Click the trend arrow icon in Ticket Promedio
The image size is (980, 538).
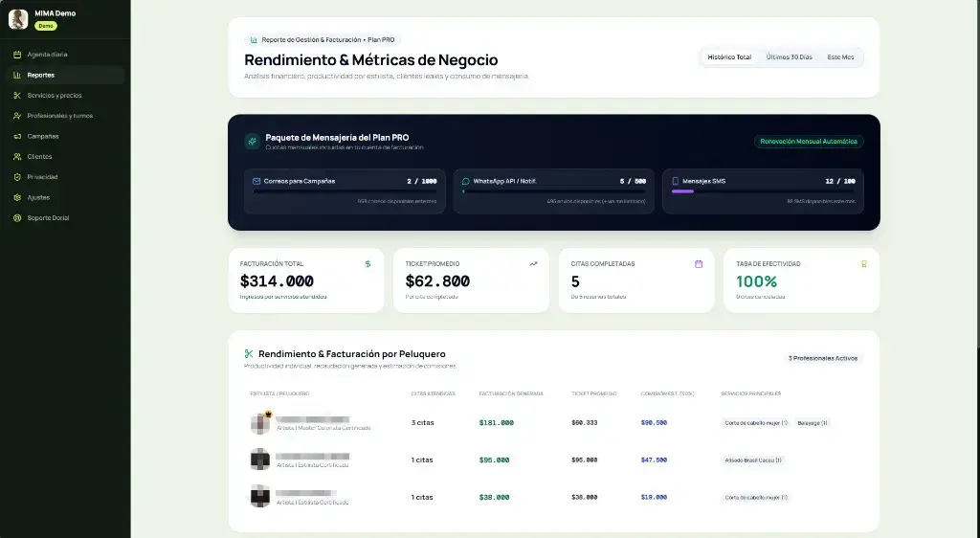click(x=533, y=264)
